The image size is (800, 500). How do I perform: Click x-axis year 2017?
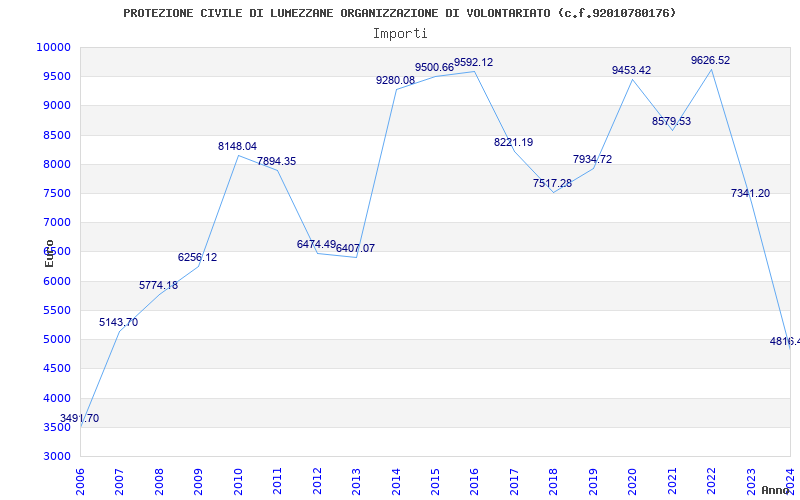(514, 482)
